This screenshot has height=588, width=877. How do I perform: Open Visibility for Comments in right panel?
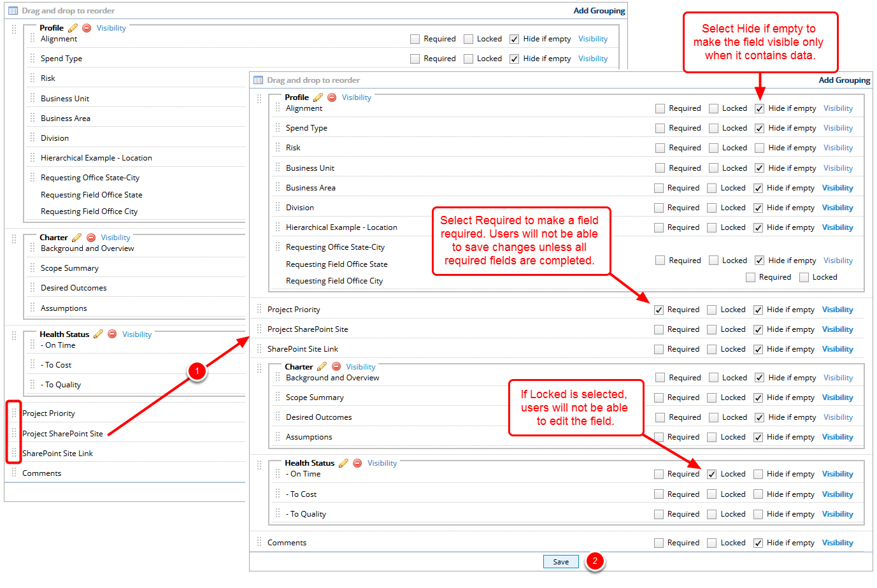point(838,543)
